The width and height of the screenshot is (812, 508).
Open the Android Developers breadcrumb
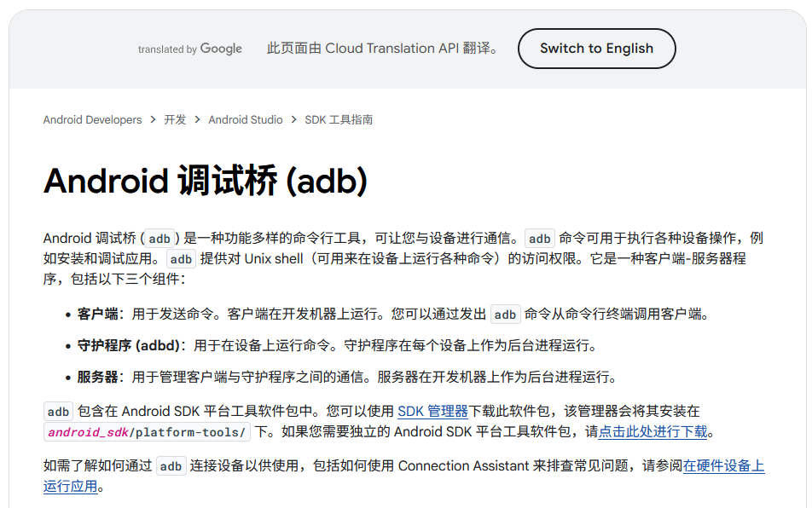[x=92, y=120]
